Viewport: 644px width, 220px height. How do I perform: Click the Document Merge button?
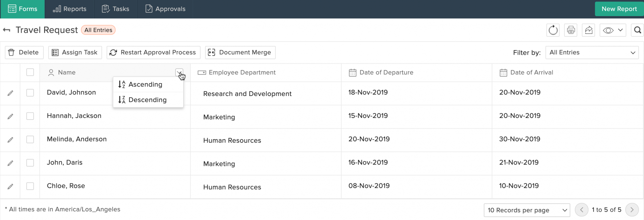pos(240,53)
